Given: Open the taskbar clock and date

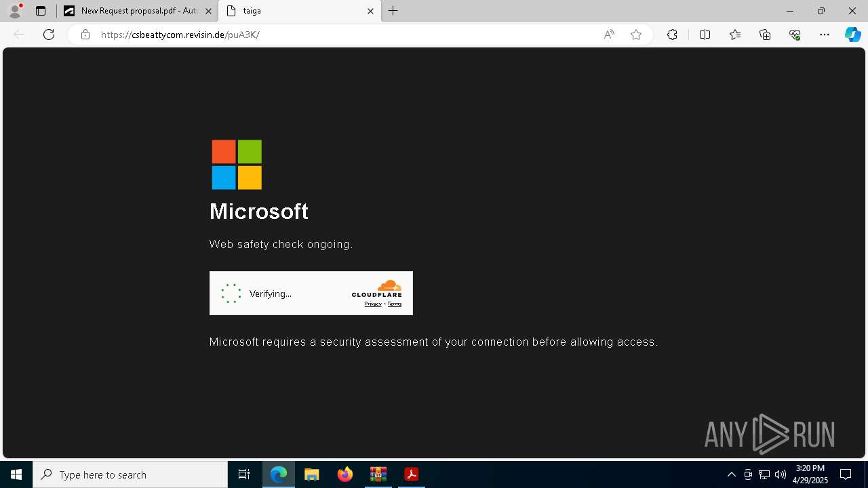Looking at the screenshot, I should (811, 474).
